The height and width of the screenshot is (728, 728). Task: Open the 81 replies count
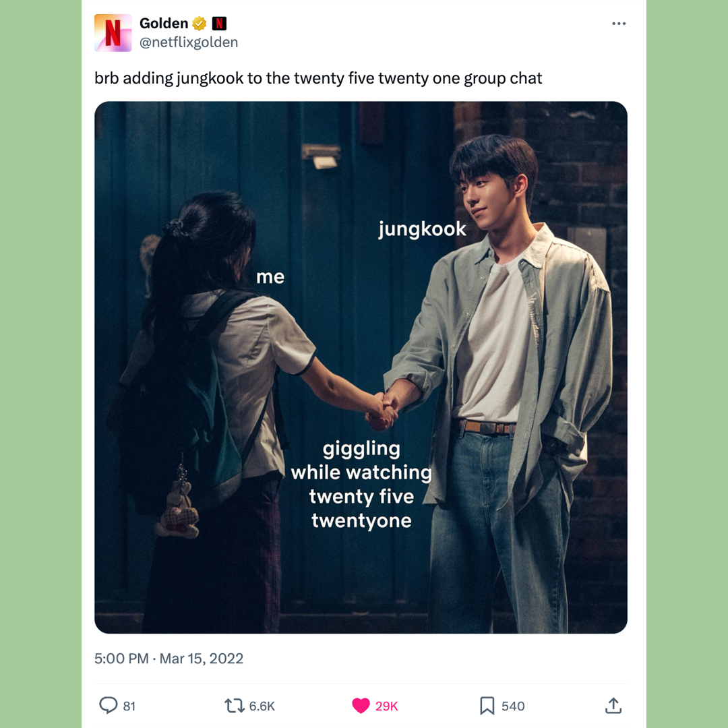pos(129,706)
